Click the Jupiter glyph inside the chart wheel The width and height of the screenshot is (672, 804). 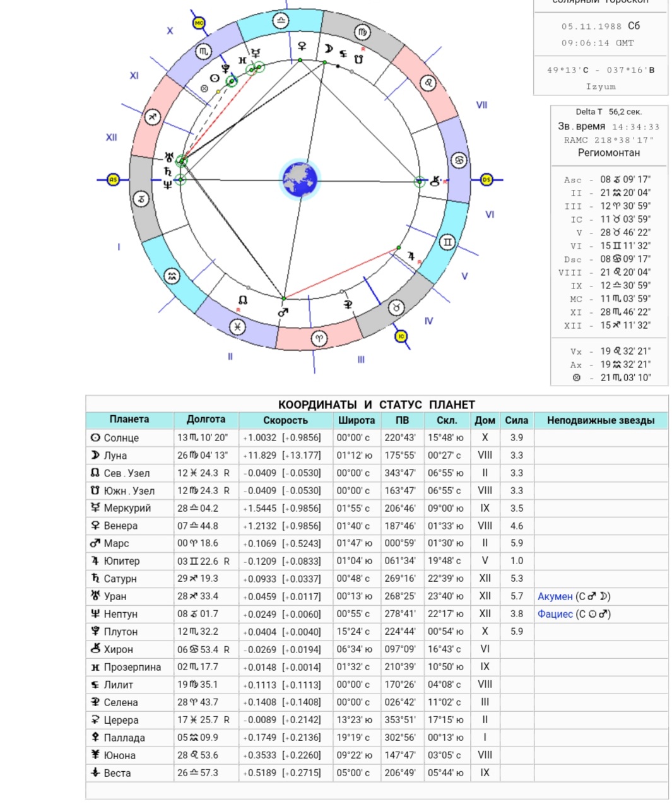(411, 256)
